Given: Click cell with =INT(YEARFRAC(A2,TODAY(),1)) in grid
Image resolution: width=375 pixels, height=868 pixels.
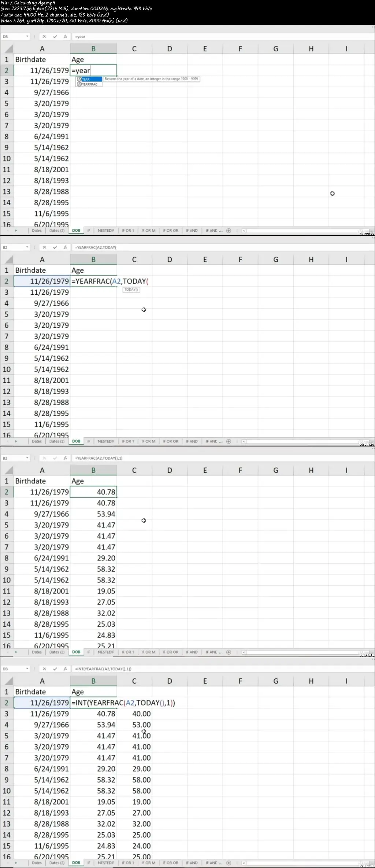Looking at the screenshot, I should point(123,703).
